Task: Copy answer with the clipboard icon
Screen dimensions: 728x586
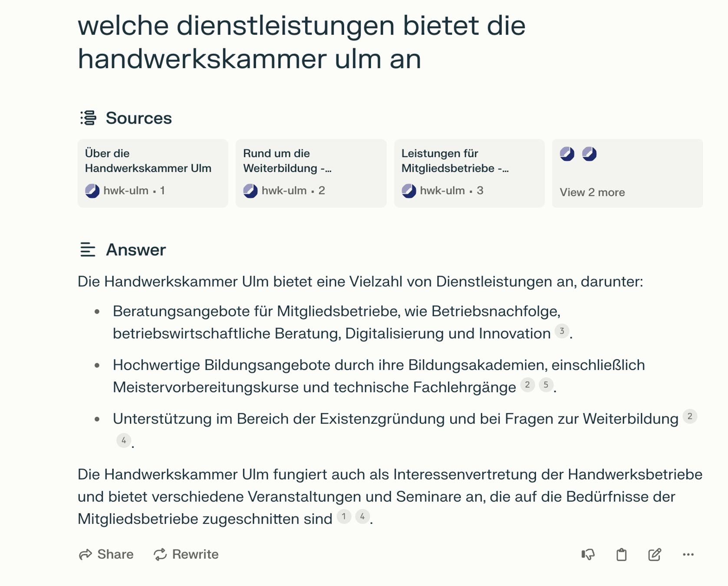Action: 621,554
